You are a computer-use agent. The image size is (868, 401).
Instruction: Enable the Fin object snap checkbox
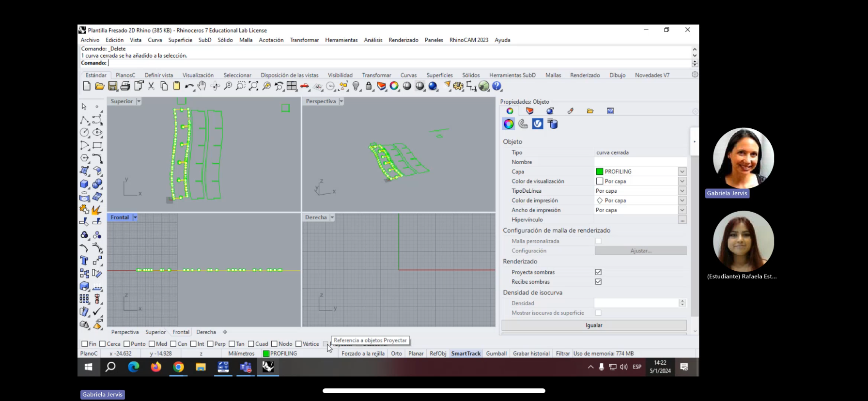tap(85, 344)
